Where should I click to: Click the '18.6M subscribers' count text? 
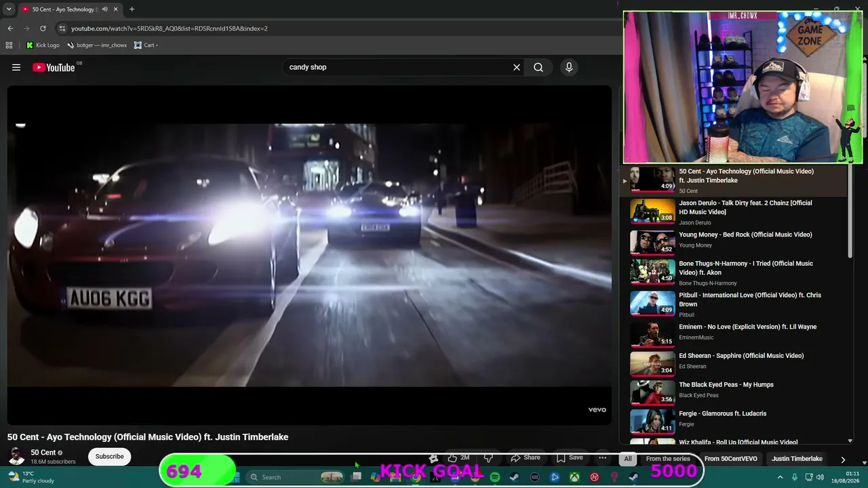[53, 462]
